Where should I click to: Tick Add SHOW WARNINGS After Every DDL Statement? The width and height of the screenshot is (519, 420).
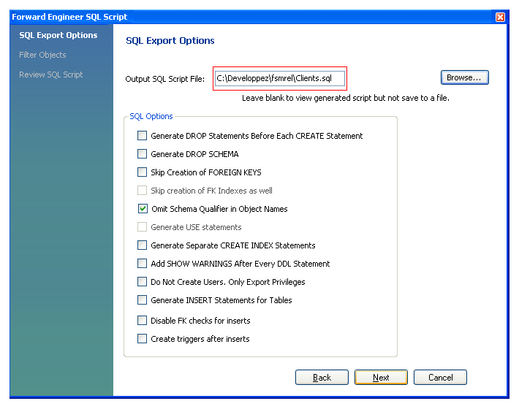(143, 264)
